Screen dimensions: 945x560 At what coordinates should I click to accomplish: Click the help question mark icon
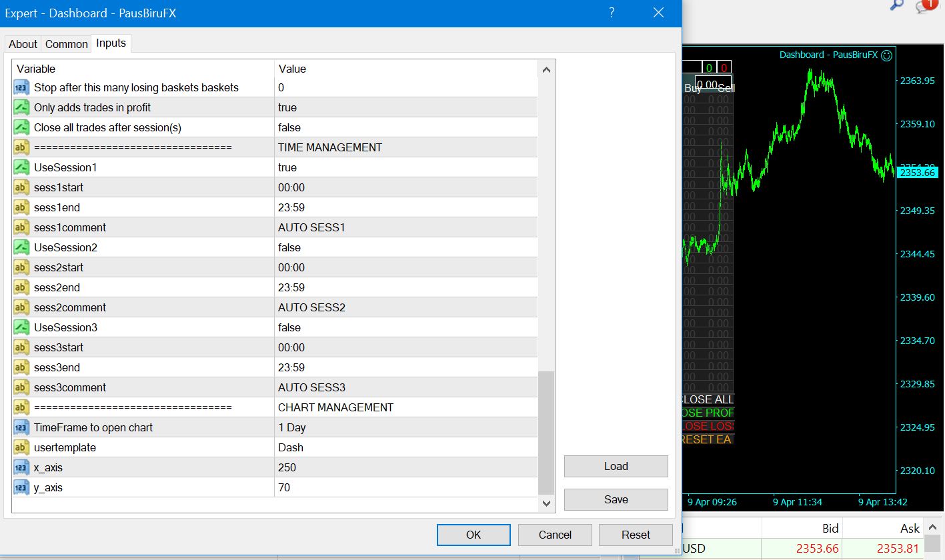point(612,13)
